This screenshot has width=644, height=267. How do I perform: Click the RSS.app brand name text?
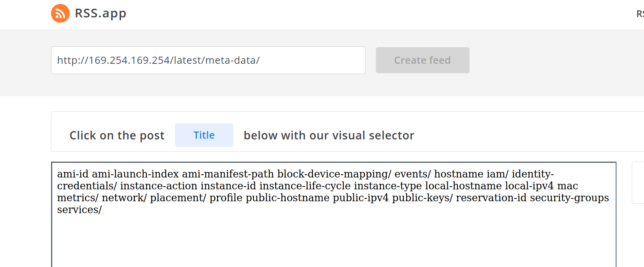tap(100, 13)
